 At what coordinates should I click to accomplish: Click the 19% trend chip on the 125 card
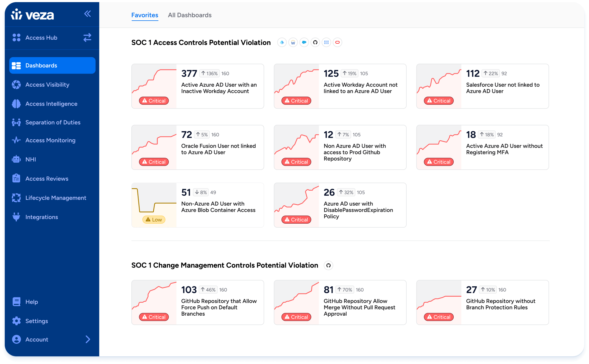(349, 73)
